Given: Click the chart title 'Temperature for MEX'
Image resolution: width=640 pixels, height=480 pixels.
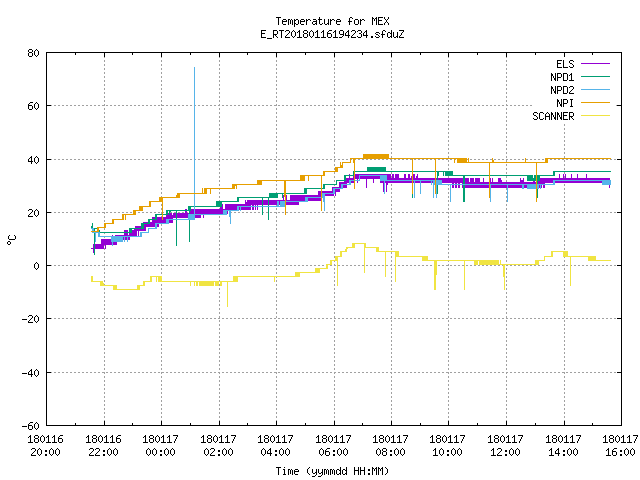Looking at the screenshot, I should tap(332, 21).
